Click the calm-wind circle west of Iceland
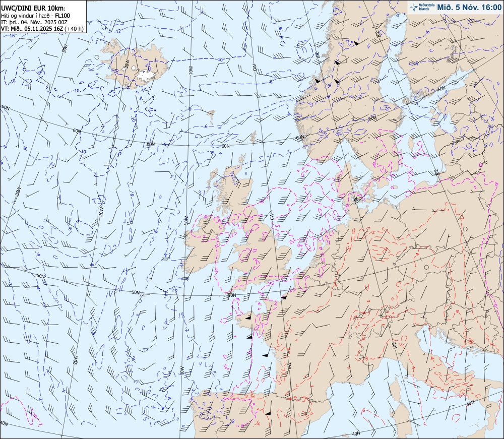The height and width of the screenshot is (439, 504). [97, 57]
